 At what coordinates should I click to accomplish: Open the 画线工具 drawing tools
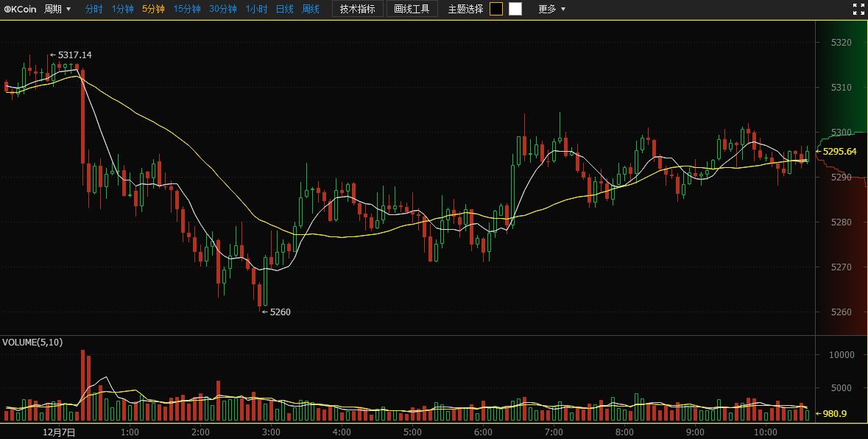click(x=412, y=9)
